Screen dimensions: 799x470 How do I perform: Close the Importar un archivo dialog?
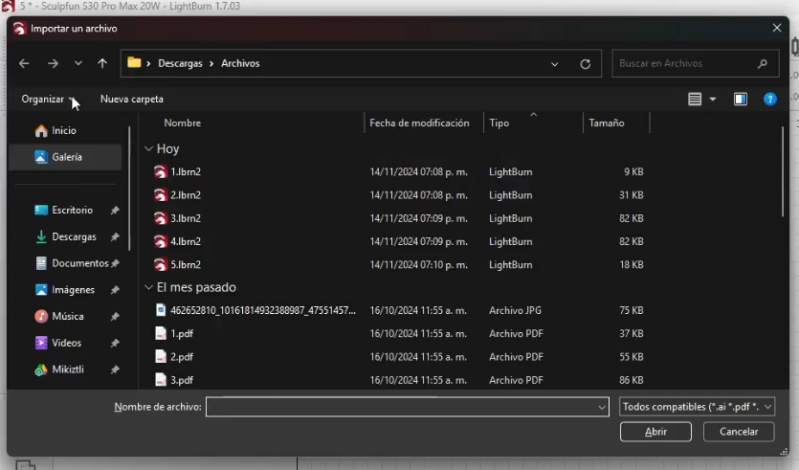(777, 28)
